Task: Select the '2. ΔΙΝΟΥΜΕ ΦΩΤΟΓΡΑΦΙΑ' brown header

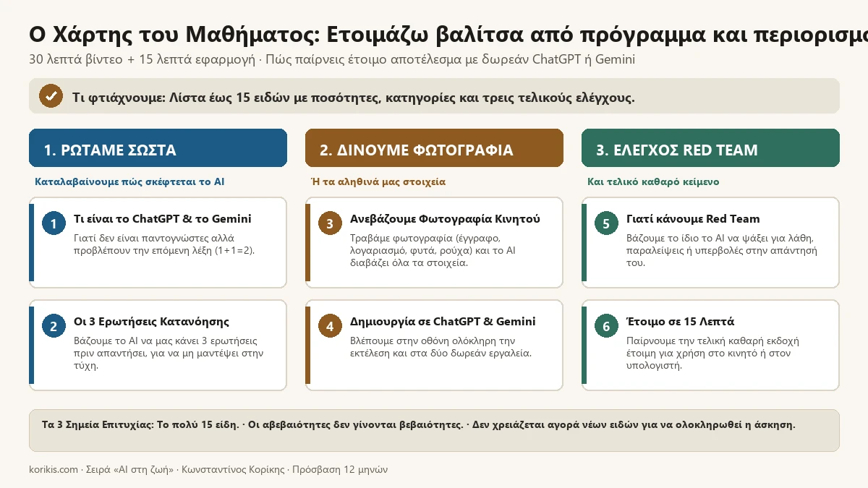Action: pyautogui.click(x=434, y=148)
